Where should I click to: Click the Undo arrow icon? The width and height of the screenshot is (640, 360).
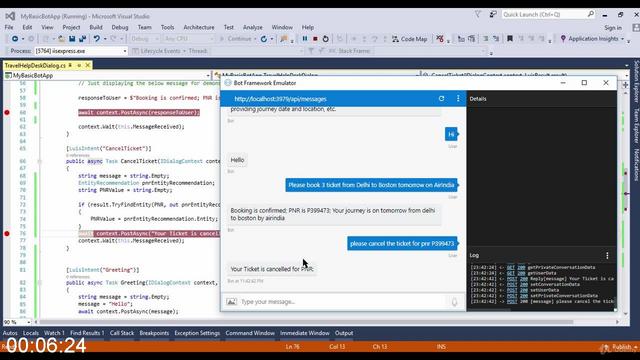(x=96, y=39)
